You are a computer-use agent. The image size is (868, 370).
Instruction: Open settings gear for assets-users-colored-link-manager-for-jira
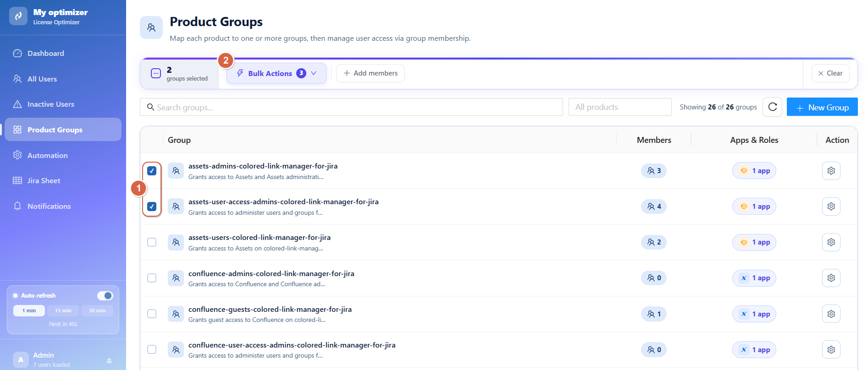pyautogui.click(x=831, y=242)
